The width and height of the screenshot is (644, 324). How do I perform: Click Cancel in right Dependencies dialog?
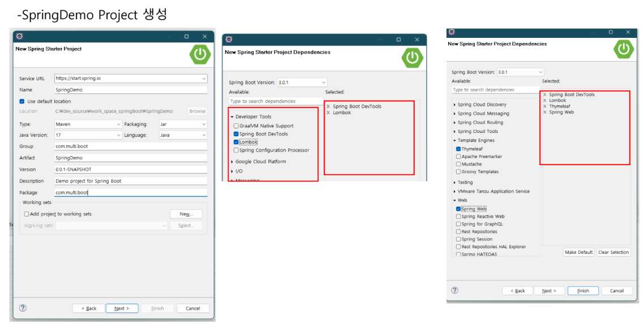tap(617, 291)
